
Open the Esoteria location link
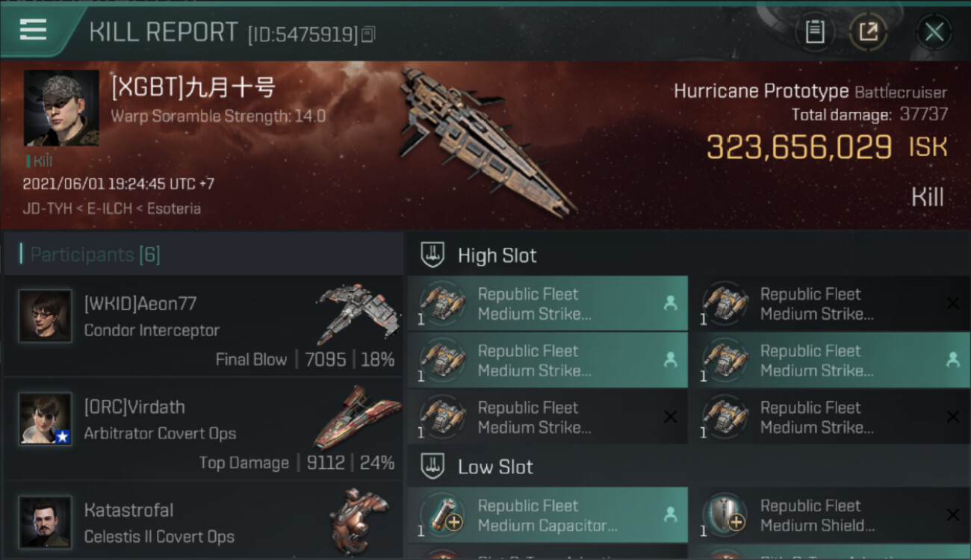173,209
